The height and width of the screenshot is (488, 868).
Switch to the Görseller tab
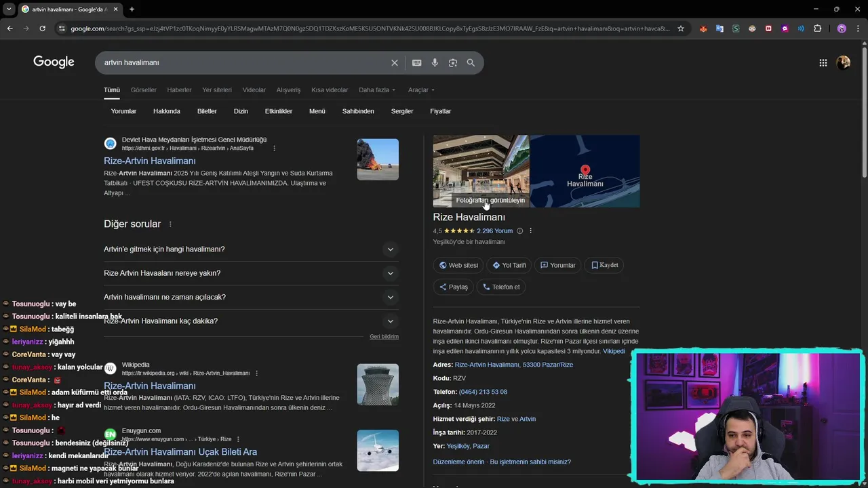pos(143,89)
